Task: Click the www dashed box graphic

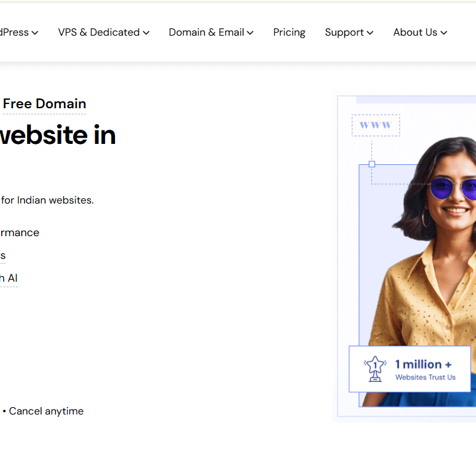Action: point(376,125)
